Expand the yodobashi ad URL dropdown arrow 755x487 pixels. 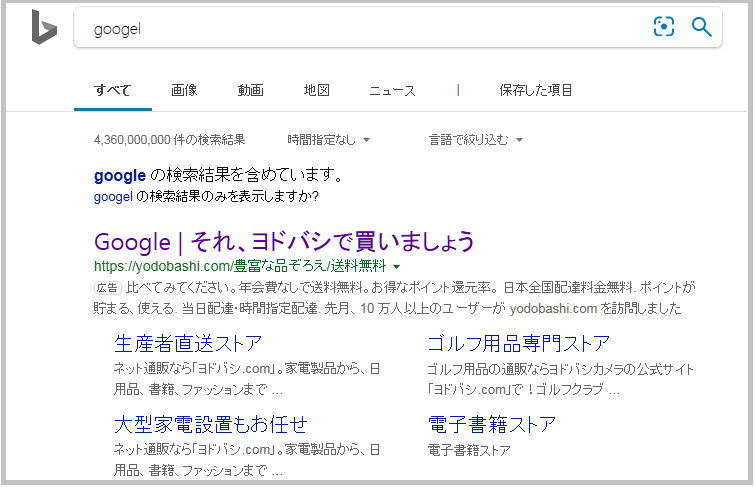[397, 266]
